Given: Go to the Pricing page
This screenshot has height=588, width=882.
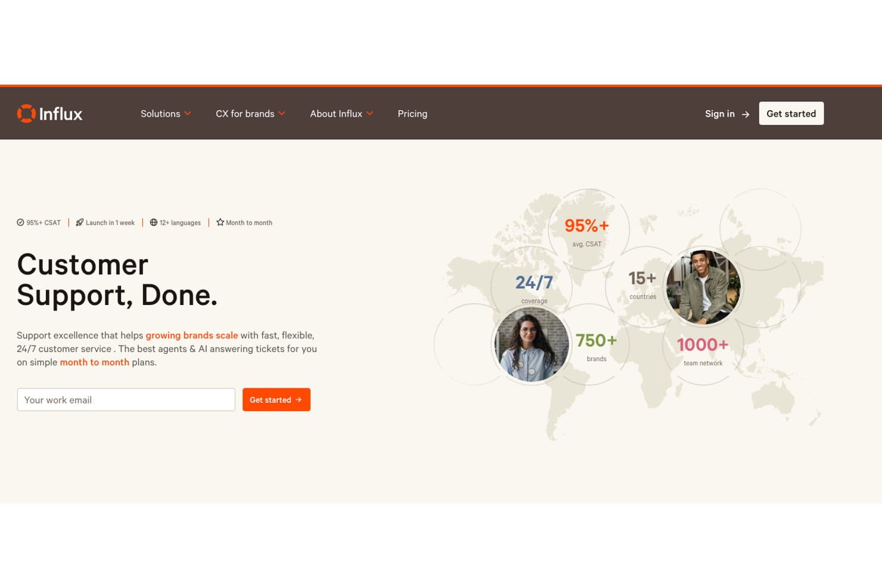Looking at the screenshot, I should click(x=412, y=113).
